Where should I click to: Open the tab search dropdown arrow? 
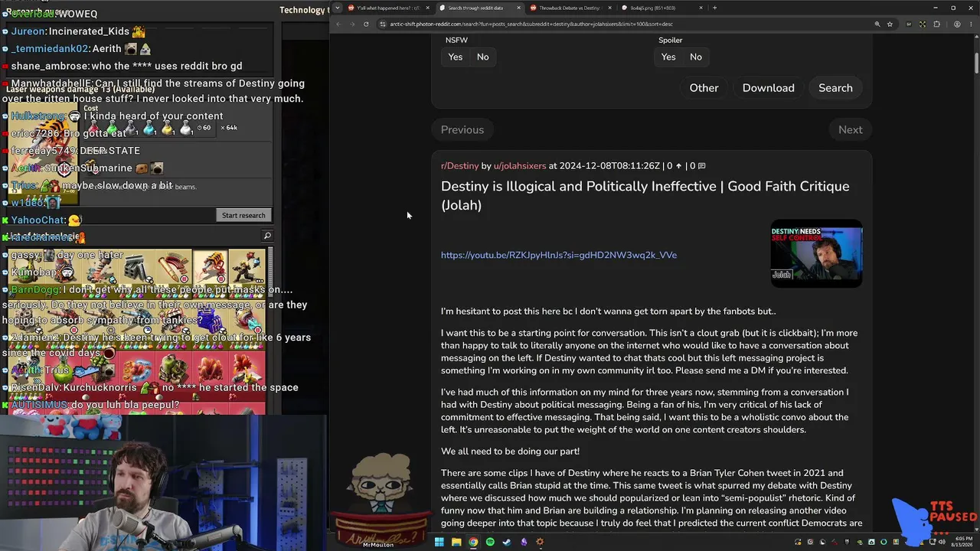click(338, 8)
